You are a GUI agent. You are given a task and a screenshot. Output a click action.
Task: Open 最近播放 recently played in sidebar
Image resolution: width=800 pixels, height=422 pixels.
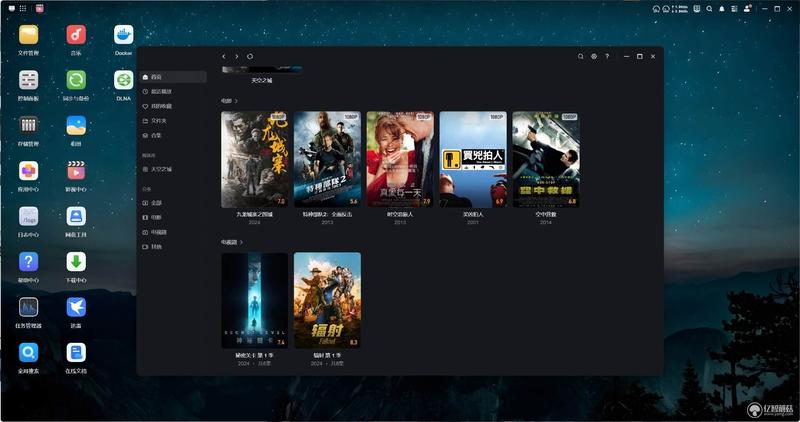tap(173, 91)
